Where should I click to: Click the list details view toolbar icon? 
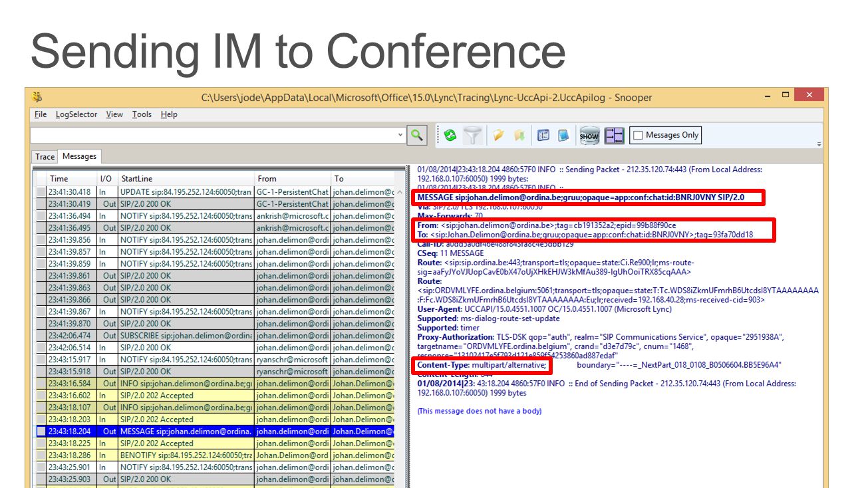[543, 135]
